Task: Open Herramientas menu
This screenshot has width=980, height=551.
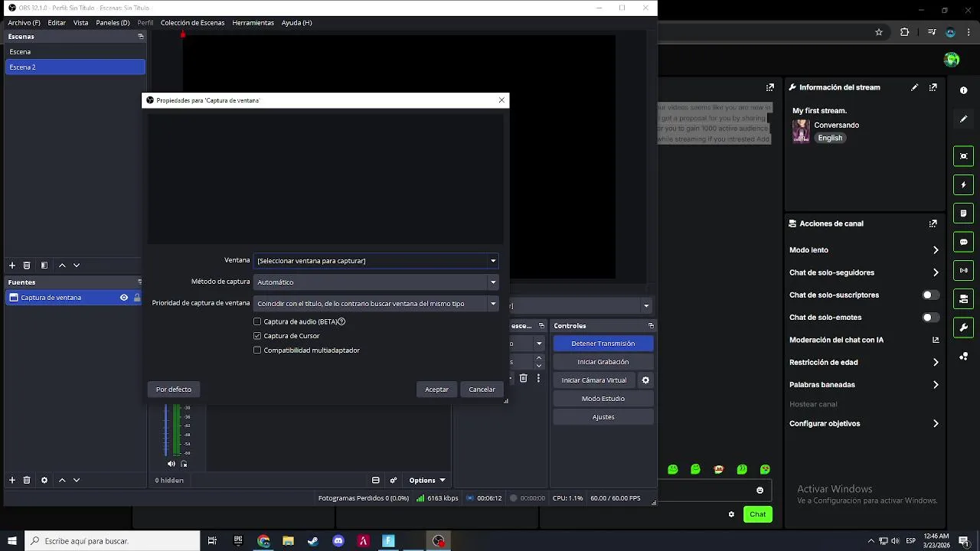Action: pos(253,23)
